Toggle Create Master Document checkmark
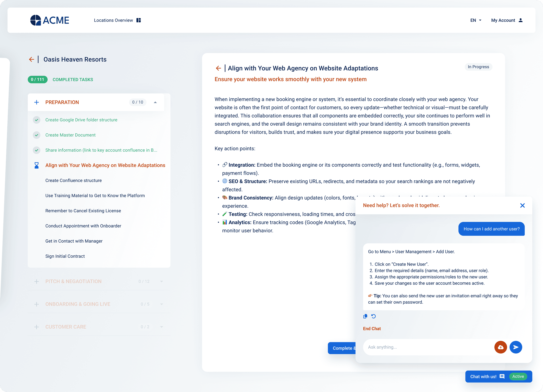 pos(36,135)
